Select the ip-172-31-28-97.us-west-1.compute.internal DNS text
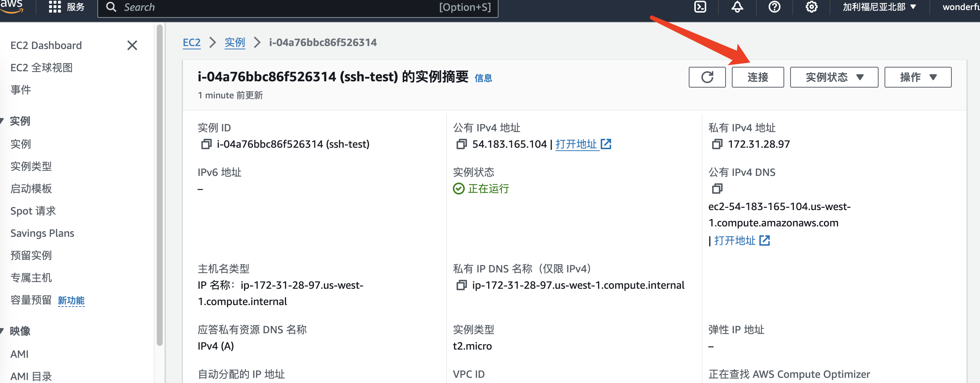Screen dimensions: 980x383 click(578, 285)
